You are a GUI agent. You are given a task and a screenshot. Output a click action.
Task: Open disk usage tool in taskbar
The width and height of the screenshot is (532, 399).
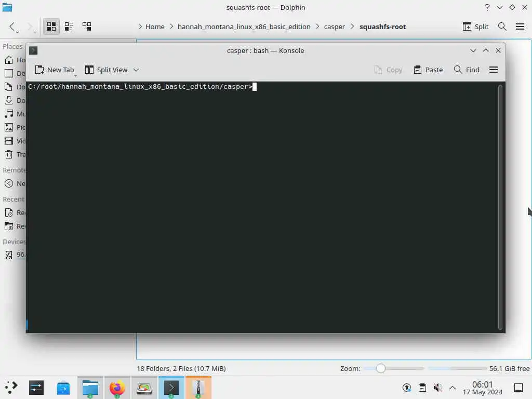point(144,388)
